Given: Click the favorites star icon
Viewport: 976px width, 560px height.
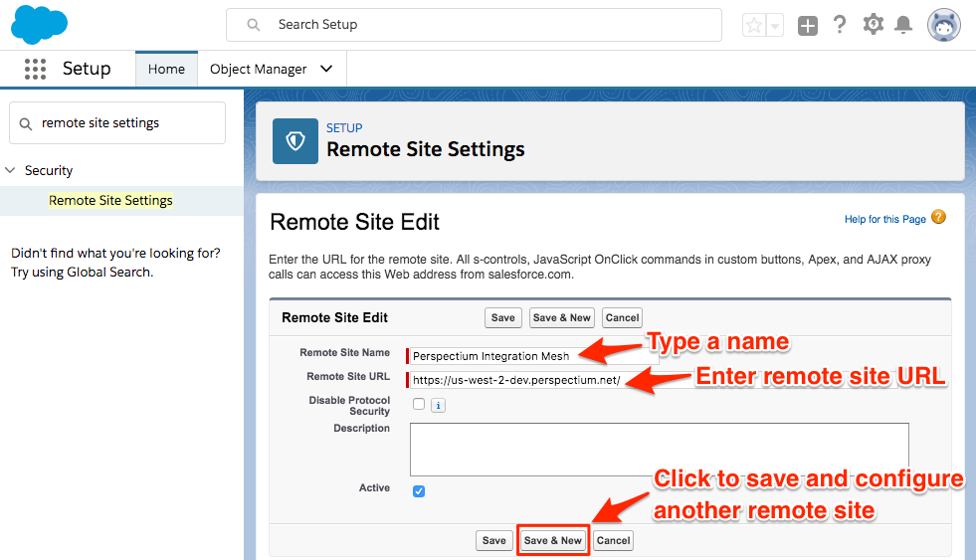Looking at the screenshot, I should 754,26.
